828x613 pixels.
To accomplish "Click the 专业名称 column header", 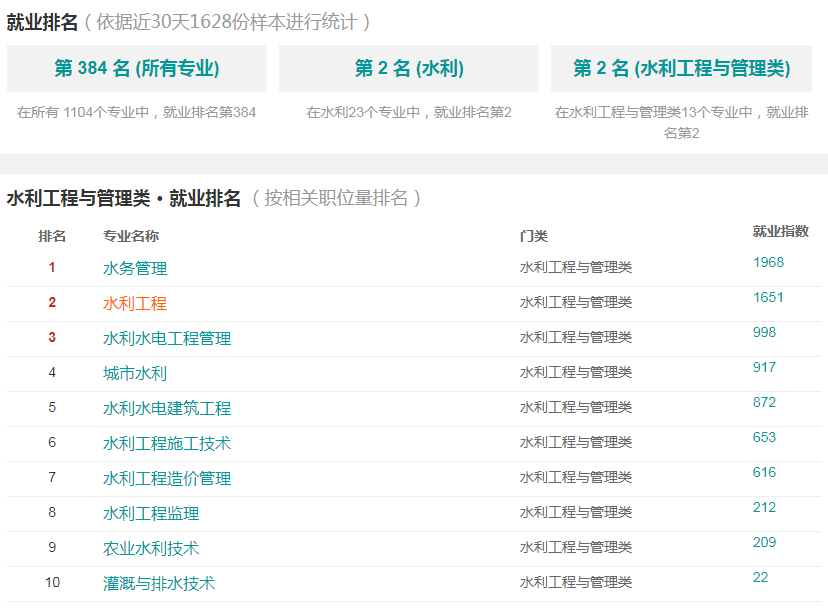I will coord(131,236).
